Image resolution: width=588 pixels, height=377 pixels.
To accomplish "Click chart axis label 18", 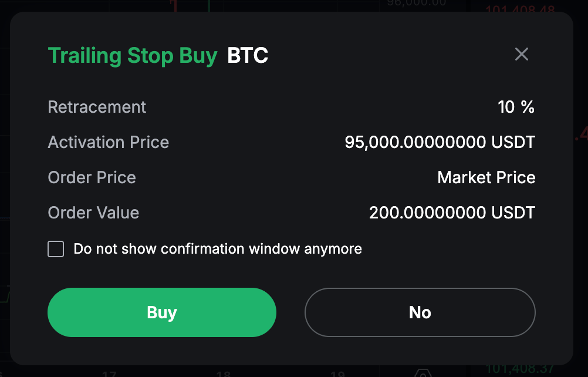I will pos(224,373).
